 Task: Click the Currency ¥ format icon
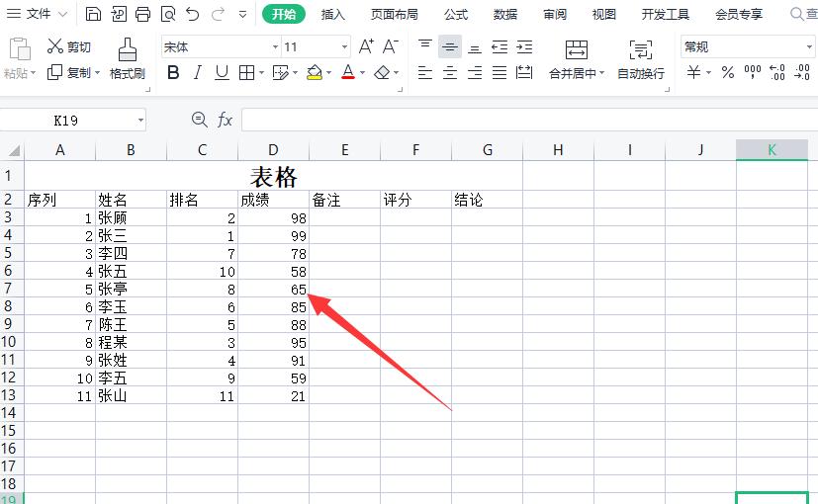[x=693, y=72]
